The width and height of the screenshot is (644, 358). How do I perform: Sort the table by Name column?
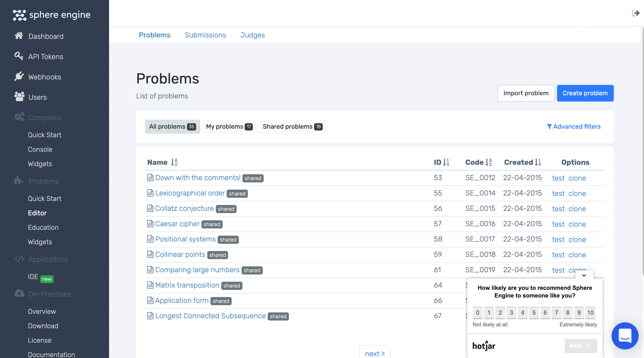click(174, 162)
